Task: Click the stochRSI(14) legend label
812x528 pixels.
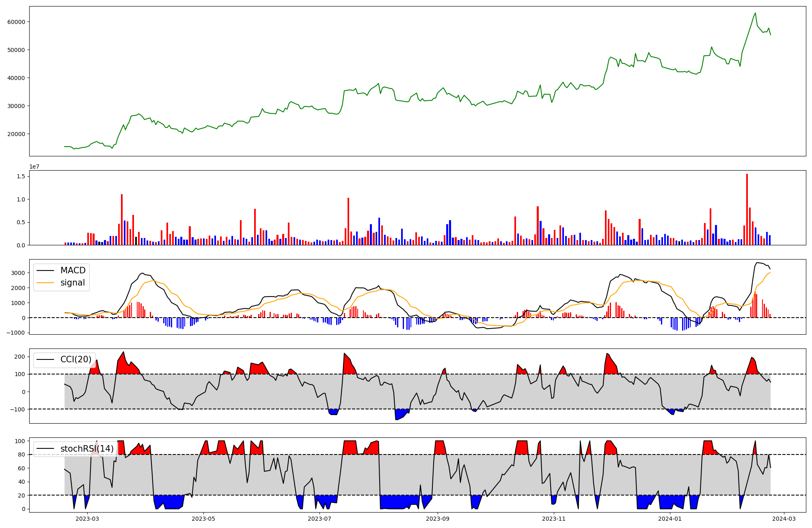Action: point(87,449)
